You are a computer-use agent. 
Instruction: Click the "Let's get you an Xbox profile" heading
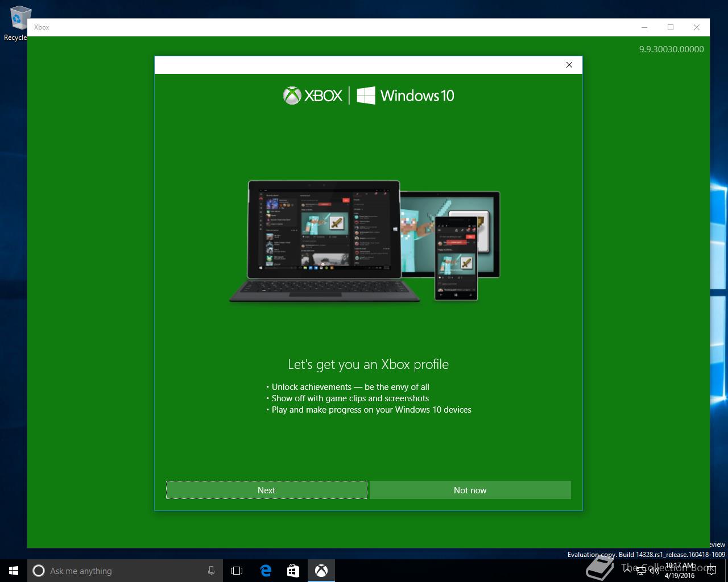tap(368, 364)
